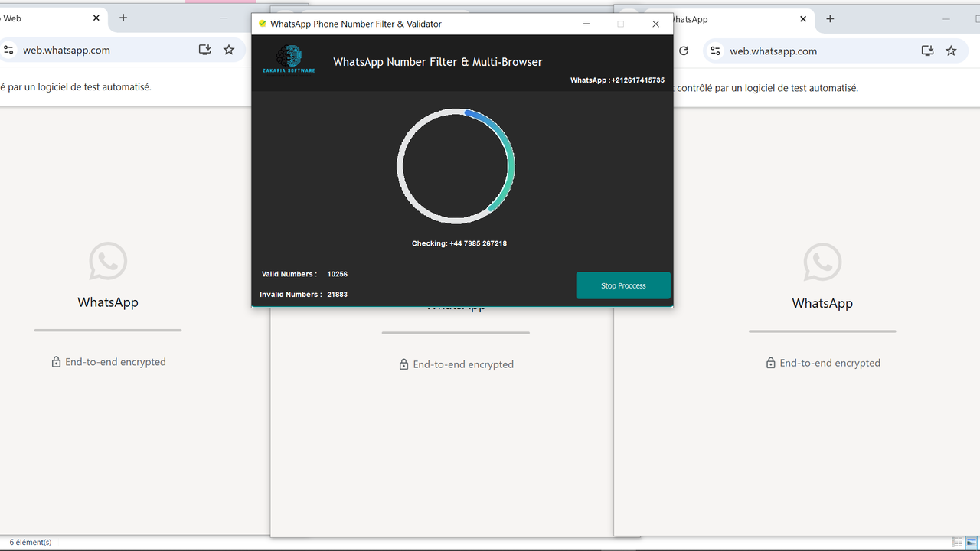Screen dimensions: 980x551
Task: Select the "Web" tab in left browser window
Action: (x=53, y=18)
